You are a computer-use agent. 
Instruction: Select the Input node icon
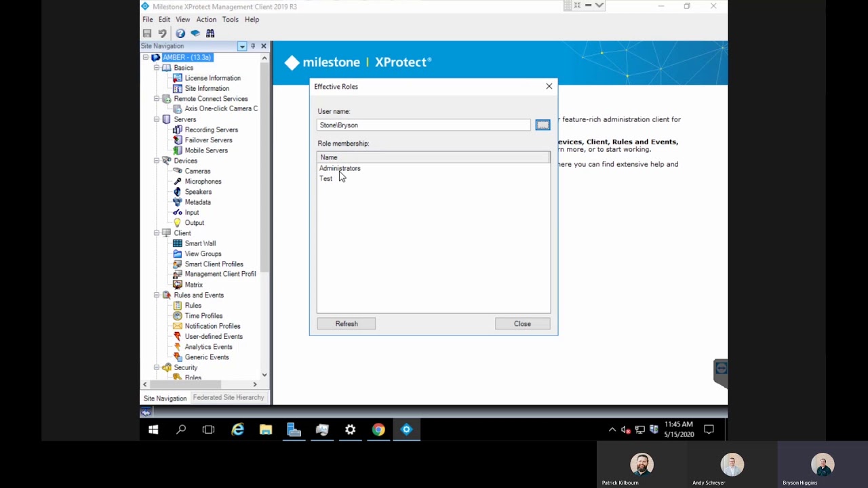pyautogui.click(x=178, y=212)
